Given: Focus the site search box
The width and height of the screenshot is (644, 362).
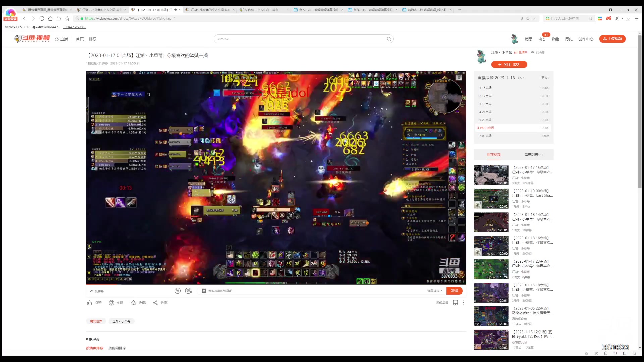Looking at the screenshot, I should (x=300, y=39).
